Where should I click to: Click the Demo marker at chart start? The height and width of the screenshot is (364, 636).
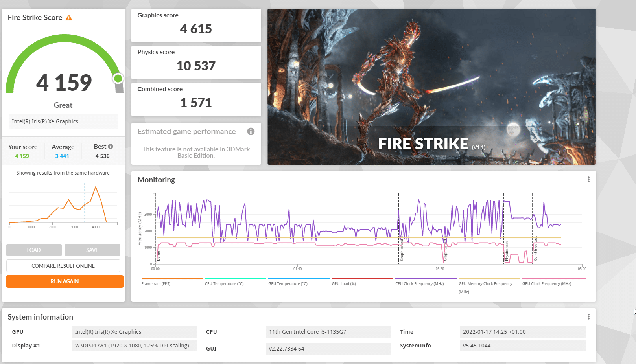pos(159,256)
